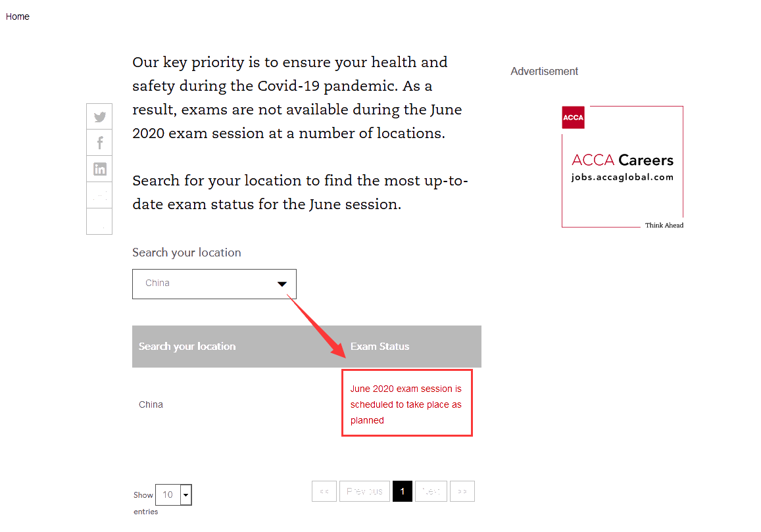This screenshot has width=761, height=532.
Task: Share page via Twitter bird icon
Action: click(99, 116)
